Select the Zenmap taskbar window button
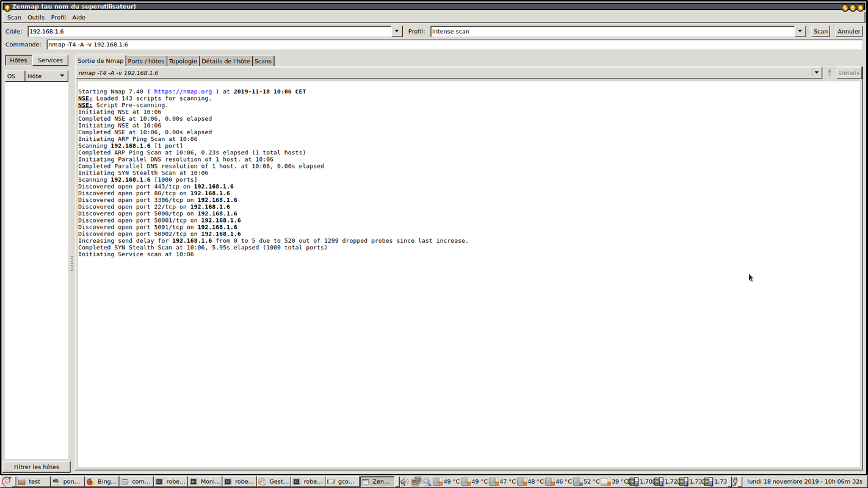This screenshot has width=868, height=488. 377,481
